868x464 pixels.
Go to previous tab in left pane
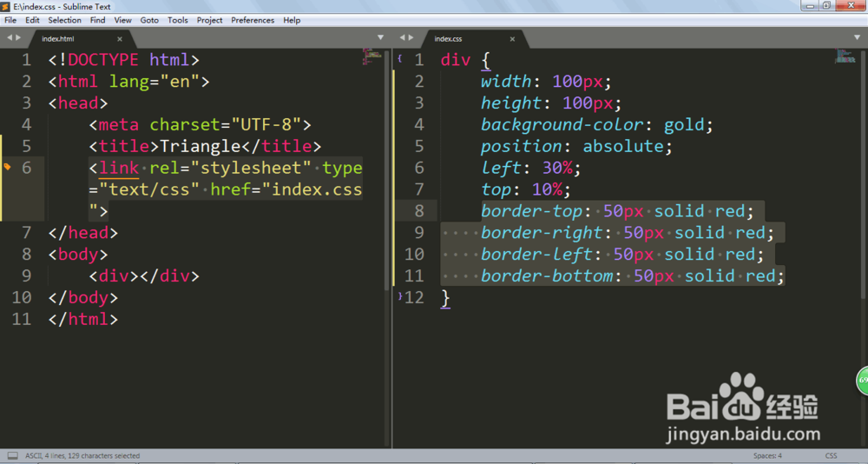pos(10,37)
